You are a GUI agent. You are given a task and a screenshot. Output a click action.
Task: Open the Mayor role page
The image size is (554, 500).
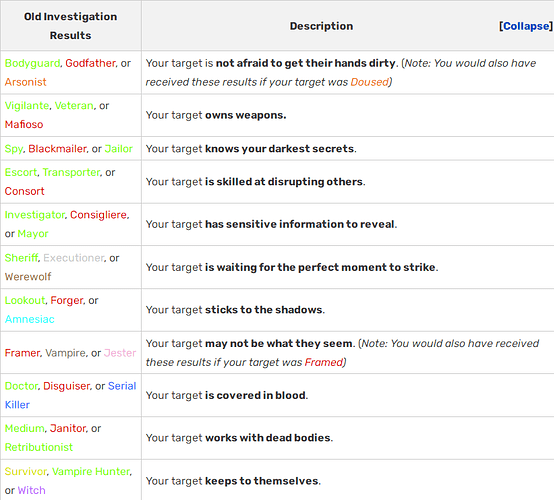[x=33, y=234]
